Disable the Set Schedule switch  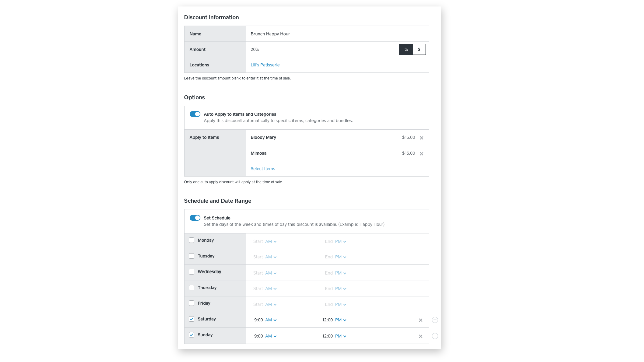coord(195,218)
